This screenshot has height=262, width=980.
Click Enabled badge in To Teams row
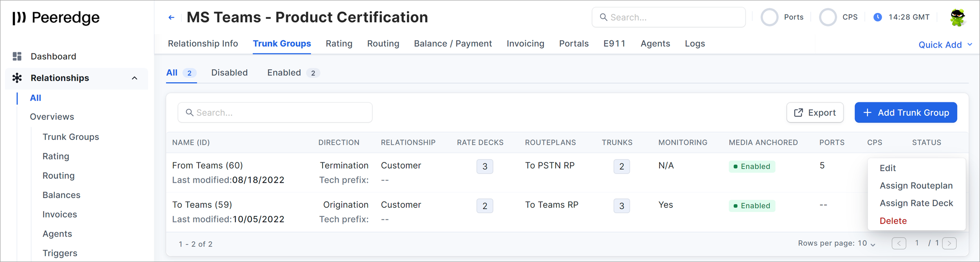752,206
